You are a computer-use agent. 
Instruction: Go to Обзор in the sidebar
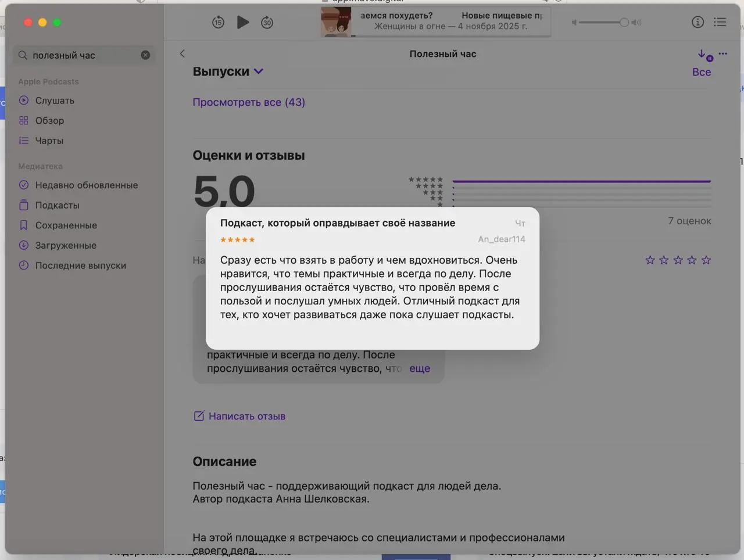[x=49, y=121]
